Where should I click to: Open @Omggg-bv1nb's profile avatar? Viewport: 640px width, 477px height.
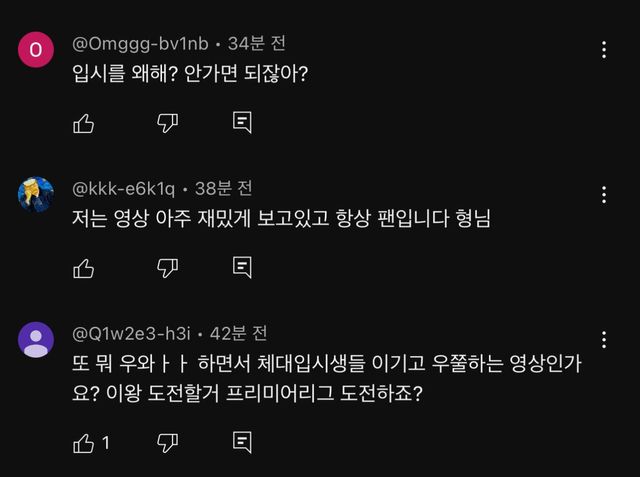point(36,50)
